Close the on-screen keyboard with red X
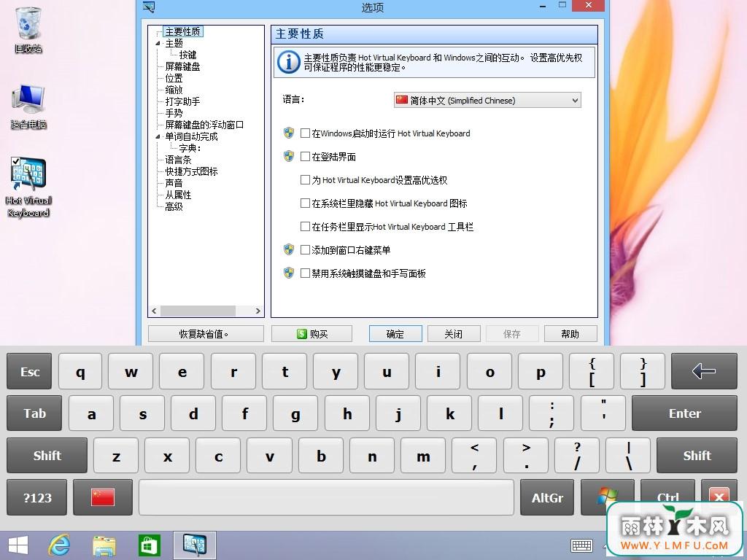The image size is (747, 560). [x=719, y=495]
